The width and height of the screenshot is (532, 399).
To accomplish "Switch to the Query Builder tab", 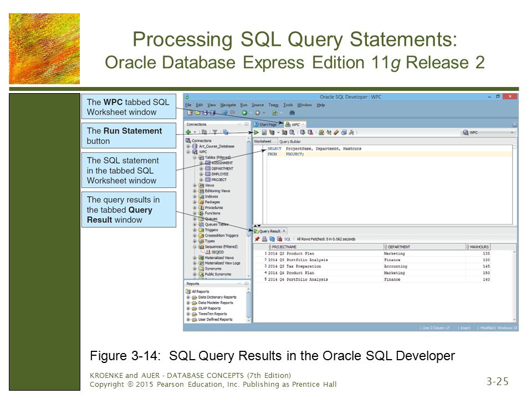I will (x=290, y=141).
